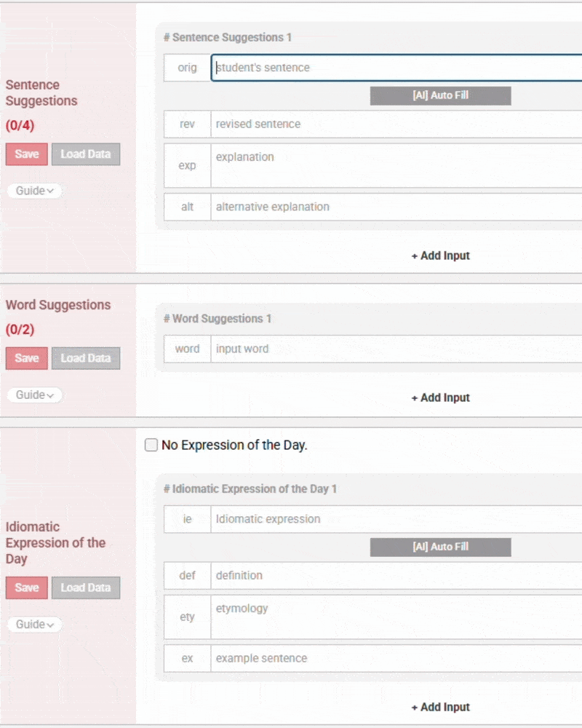Save the Idiomatic Expression of the Day
This screenshot has width=582, height=728.
tap(27, 587)
